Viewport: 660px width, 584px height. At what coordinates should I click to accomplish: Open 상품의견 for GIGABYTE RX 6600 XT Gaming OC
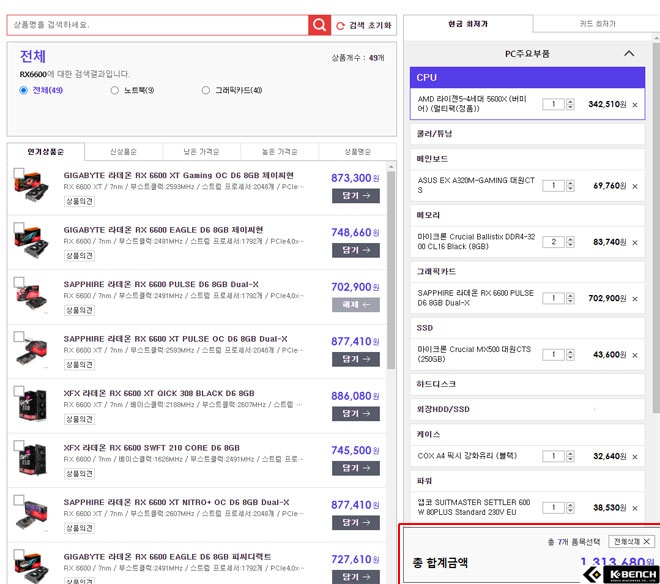pyautogui.click(x=79, y=201)
